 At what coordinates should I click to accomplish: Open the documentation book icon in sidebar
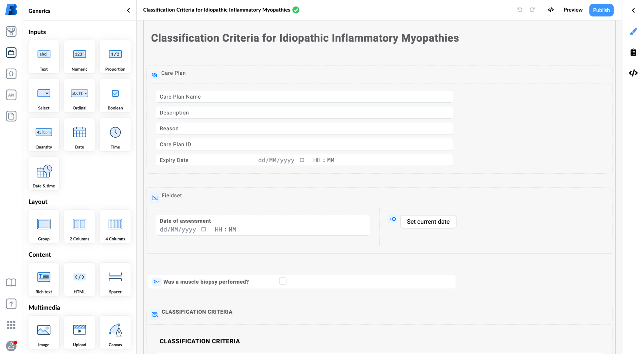coord(11,283)
